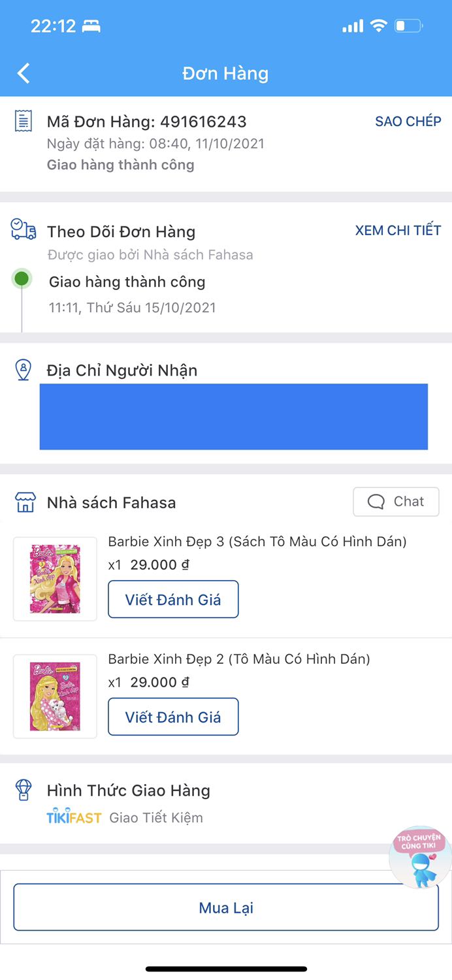452x980 pixels.
Task: Write a review for Barbie Xinh Đẹp 2
Action: [x=173, y=717]
